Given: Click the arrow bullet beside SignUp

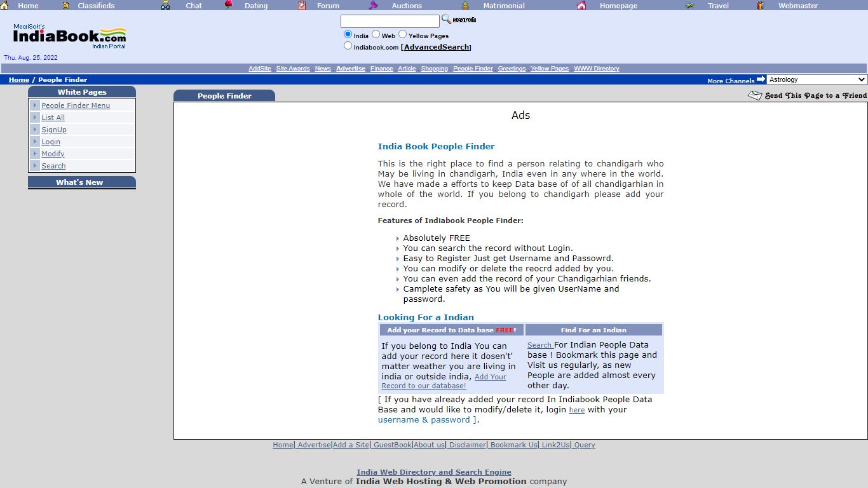Looking at the screenshot, I should tap(35, 130).
